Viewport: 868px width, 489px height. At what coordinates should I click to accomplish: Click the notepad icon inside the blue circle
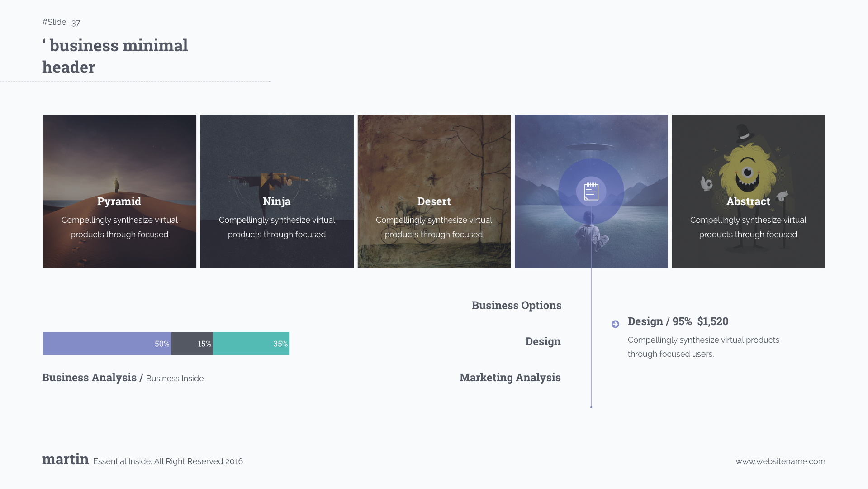[591, 191]
